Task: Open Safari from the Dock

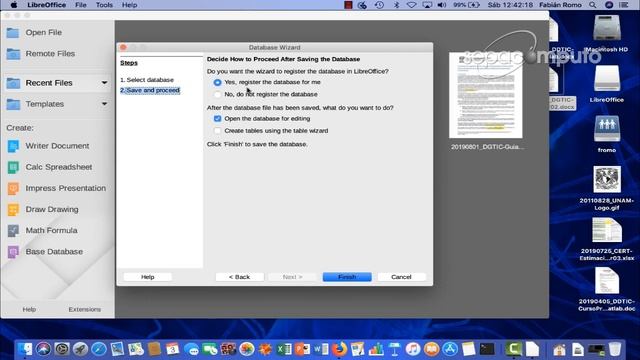Action: point(98,349)
